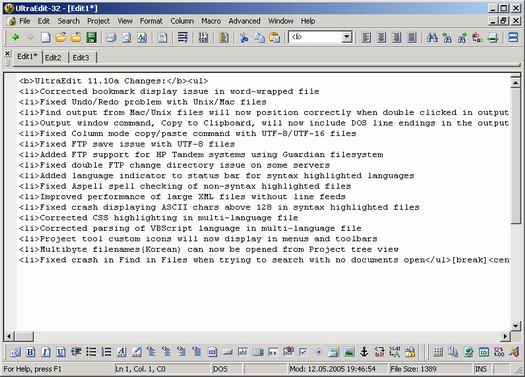The width and height of the screenshot is (525, 377).
Task: Click the align center icon in top toolbar
Action: (382, 37)
